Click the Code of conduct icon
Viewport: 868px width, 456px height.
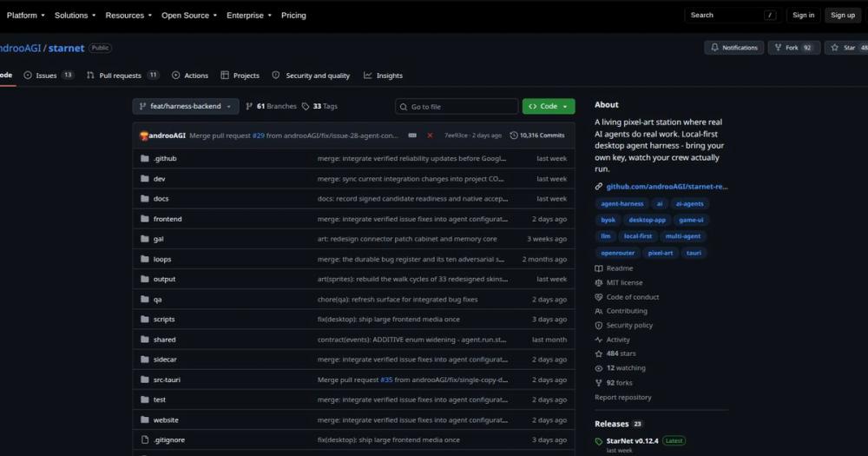point(598,297)
